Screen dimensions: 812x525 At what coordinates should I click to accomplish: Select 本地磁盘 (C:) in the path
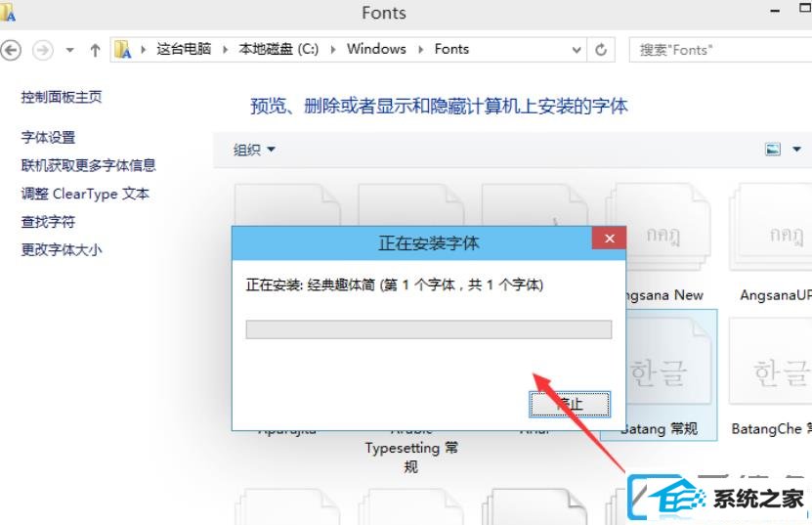pos(278,49)
